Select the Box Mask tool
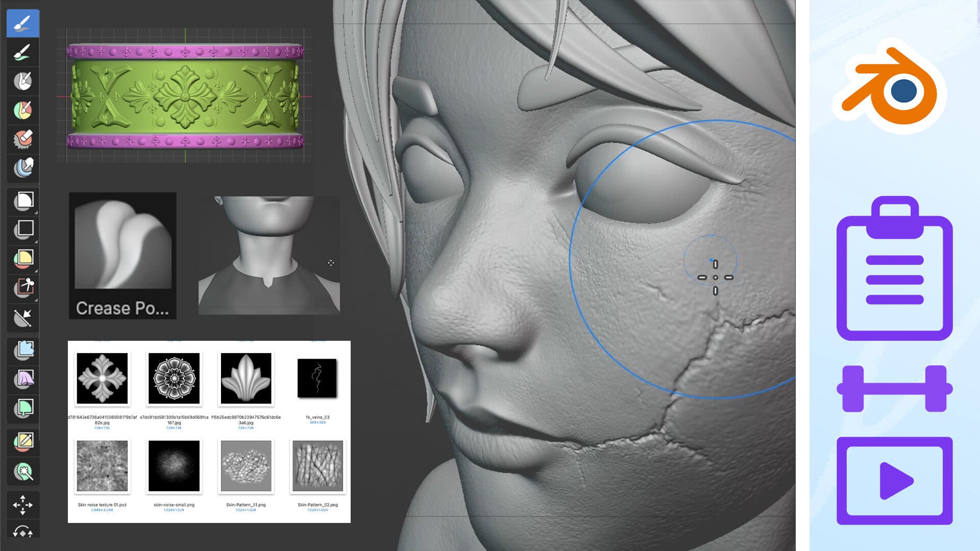Image resolution: width=980 pixels, height=551 pixels. [x=23, y=201]
